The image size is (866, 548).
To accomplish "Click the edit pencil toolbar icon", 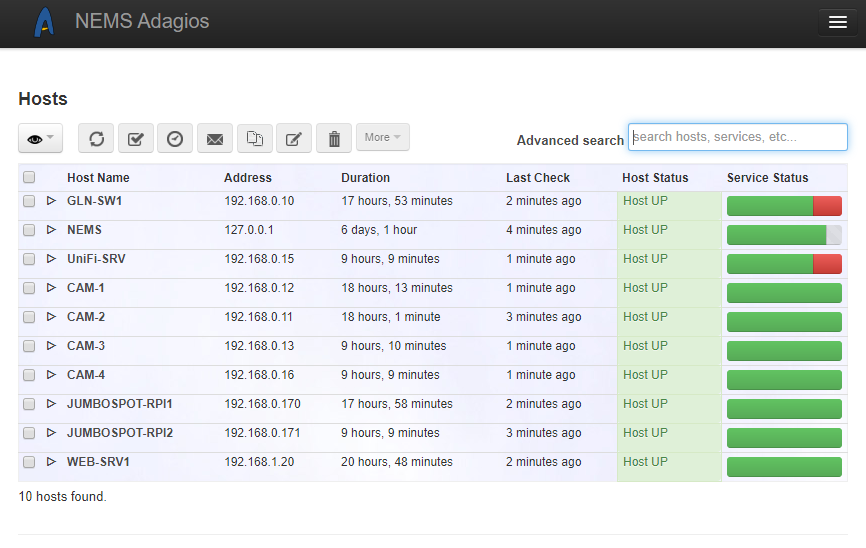I will (294, 138).
